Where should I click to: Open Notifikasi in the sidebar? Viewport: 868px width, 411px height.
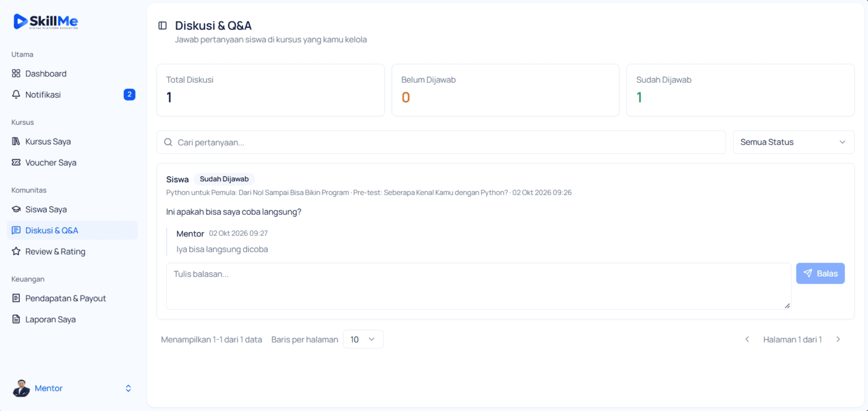(x=72, y=95)
